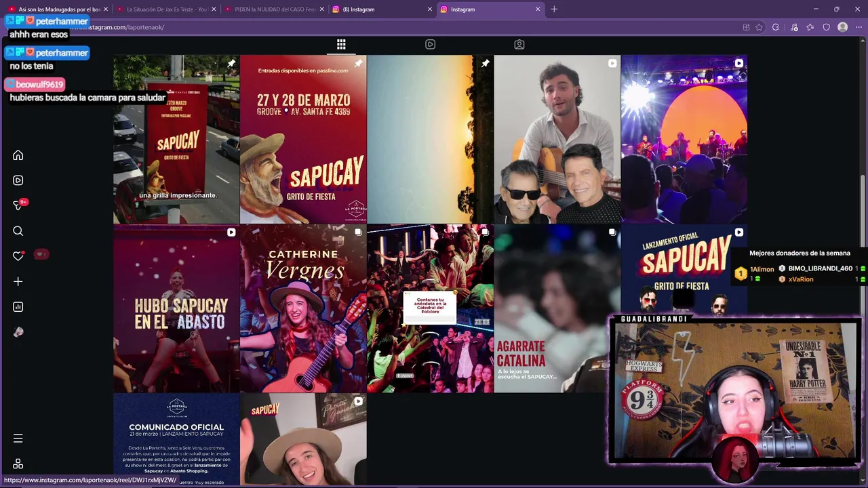Click the Create plus icon in sidebar
The height and width of the screenshot is (488, 868).
click(x=18, y=281)
